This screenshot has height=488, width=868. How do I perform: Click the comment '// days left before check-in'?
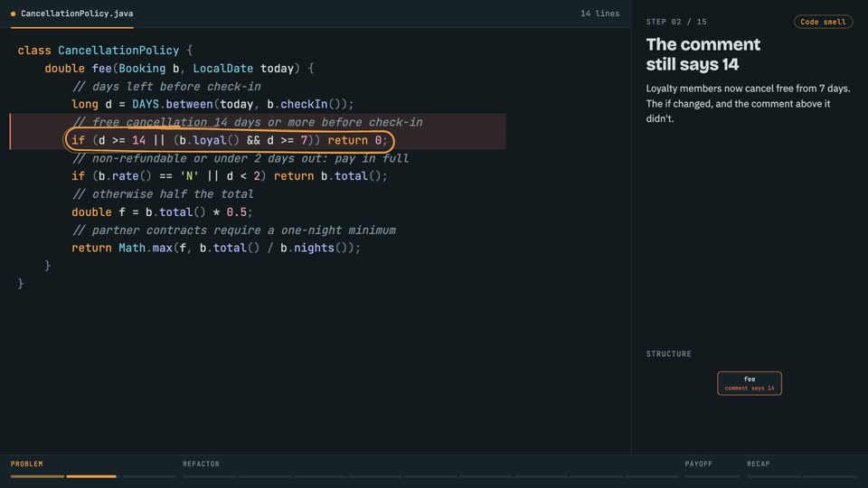[x=166, y=87]
